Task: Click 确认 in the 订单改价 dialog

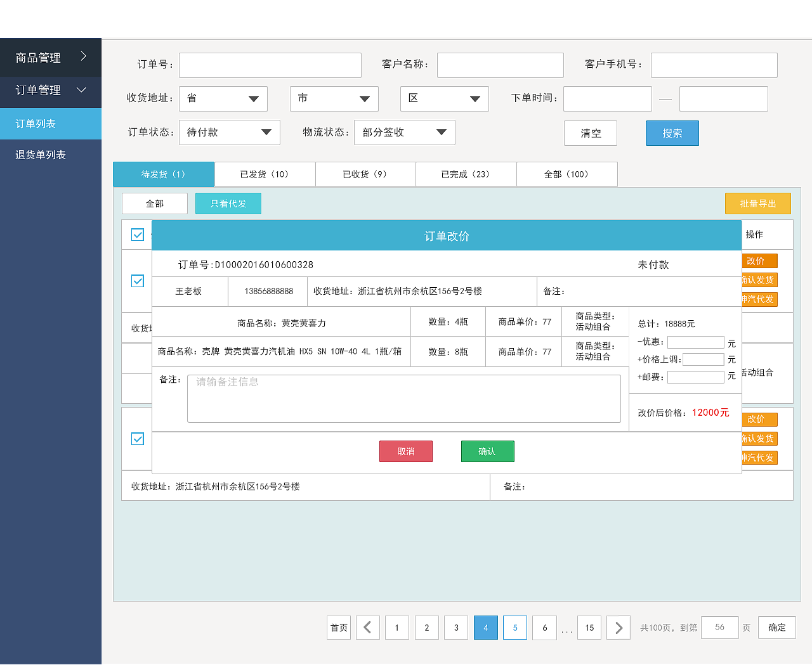Action: point(487,451)
